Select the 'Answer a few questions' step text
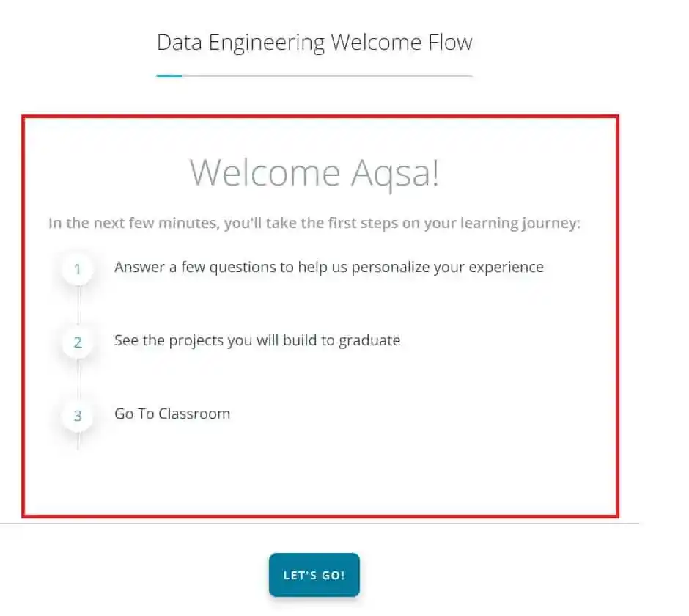 [x=328, y=267]
